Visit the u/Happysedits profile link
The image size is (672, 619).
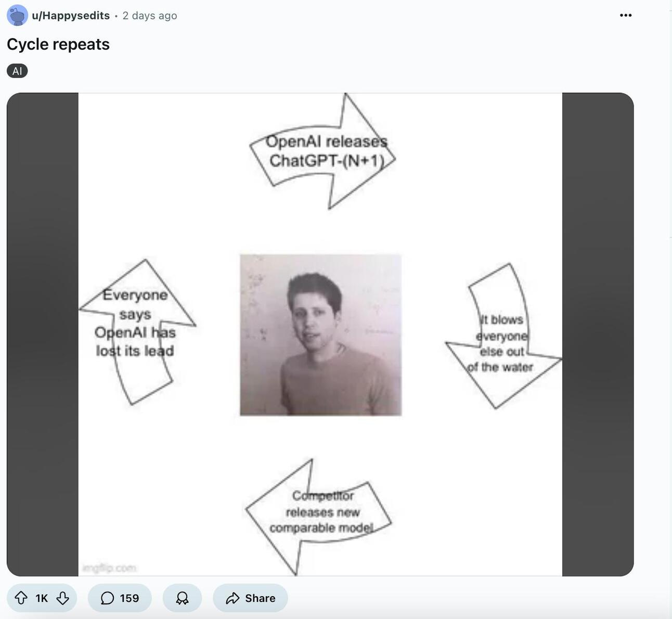pos(71,16)
